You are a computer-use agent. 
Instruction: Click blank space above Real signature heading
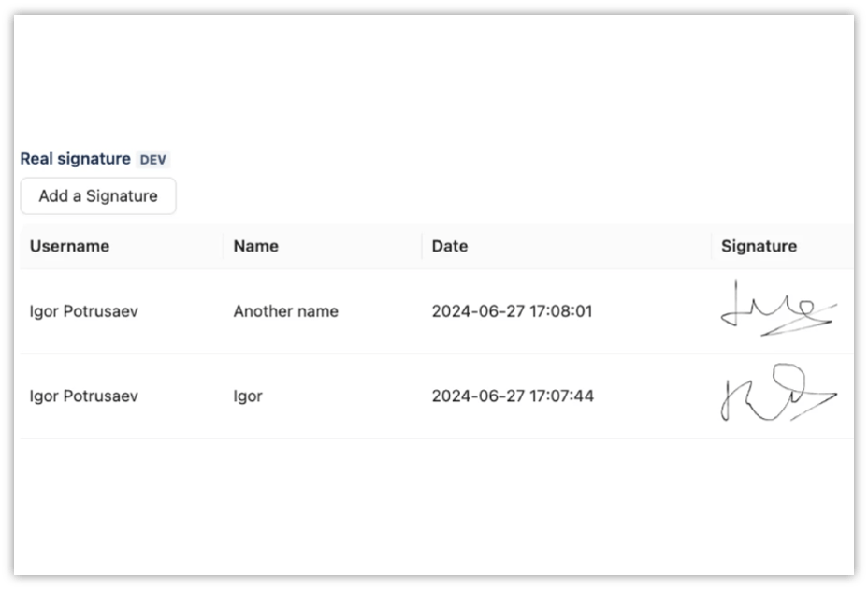tap(436, 80)
